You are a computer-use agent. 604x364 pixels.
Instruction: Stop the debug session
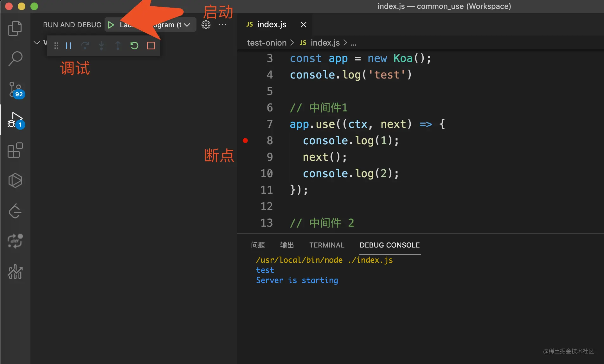pyautogui.click(x=151, y=46)
